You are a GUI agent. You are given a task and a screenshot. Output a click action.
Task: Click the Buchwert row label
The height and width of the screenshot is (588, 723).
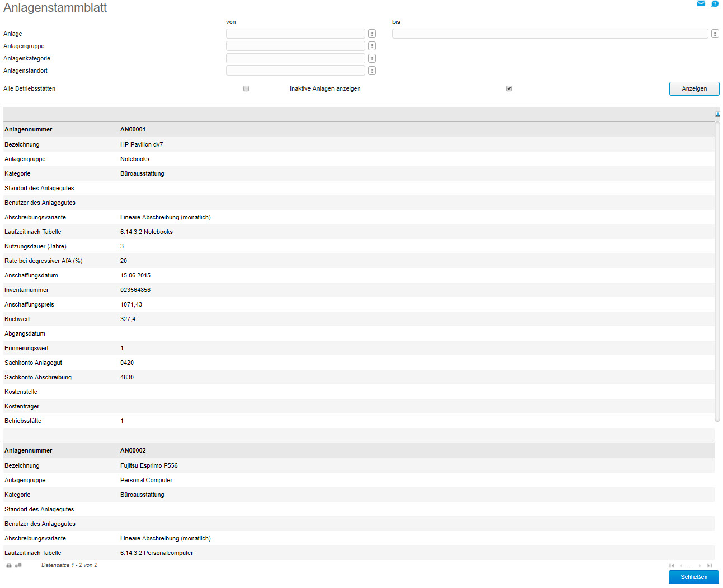pos(17,319)
